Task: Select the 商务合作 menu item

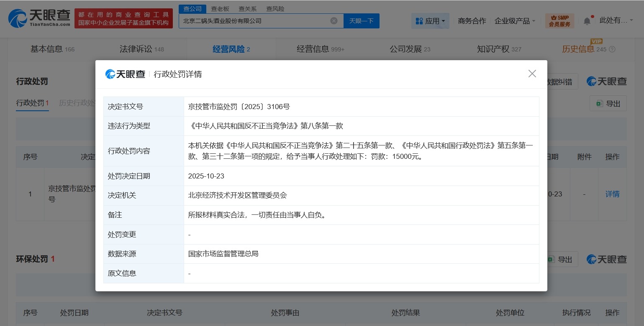Action: pyautogui.click(x=472, y=20)
